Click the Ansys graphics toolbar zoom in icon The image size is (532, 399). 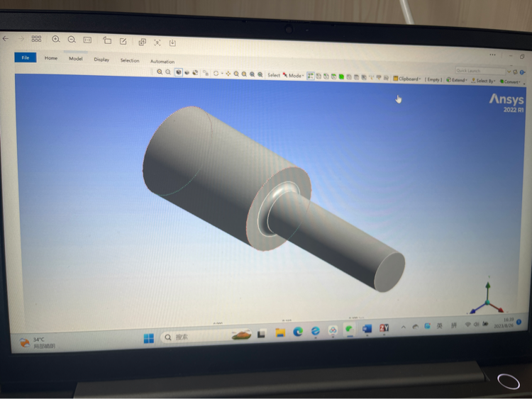(x=160, y=72)
